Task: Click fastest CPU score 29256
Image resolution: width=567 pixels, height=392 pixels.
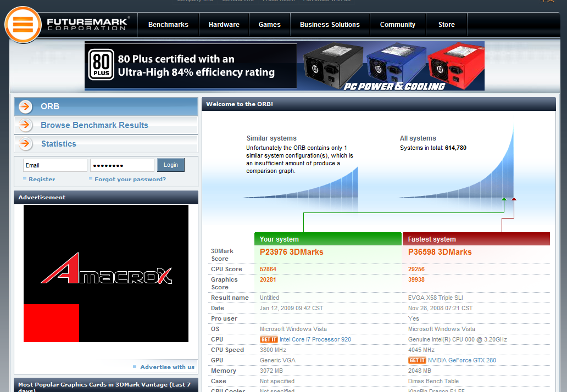Action: tap(416, 269)
